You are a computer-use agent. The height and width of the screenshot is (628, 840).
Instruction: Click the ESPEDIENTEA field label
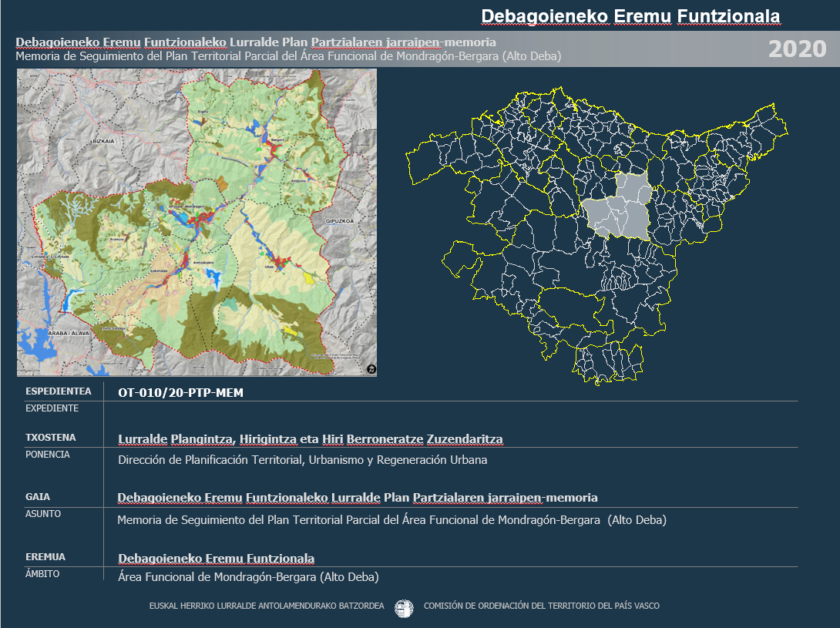point(58,391)
